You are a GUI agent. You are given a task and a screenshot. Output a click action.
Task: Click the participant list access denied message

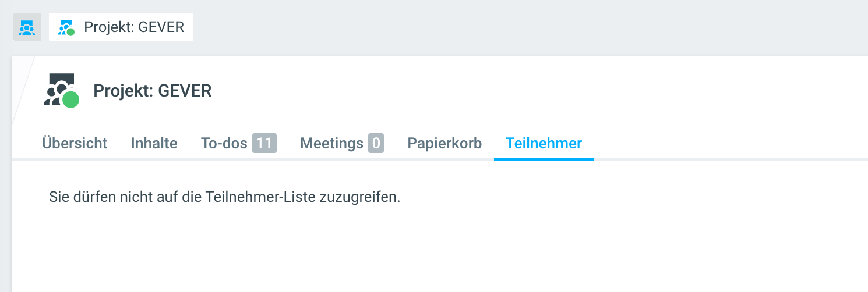(x=225, y=197)
